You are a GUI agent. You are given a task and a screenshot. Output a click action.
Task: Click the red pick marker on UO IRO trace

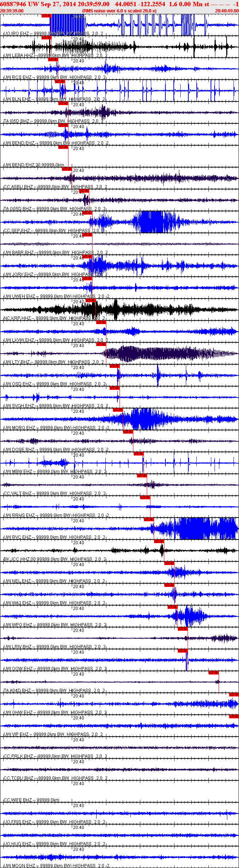[47, 16]
